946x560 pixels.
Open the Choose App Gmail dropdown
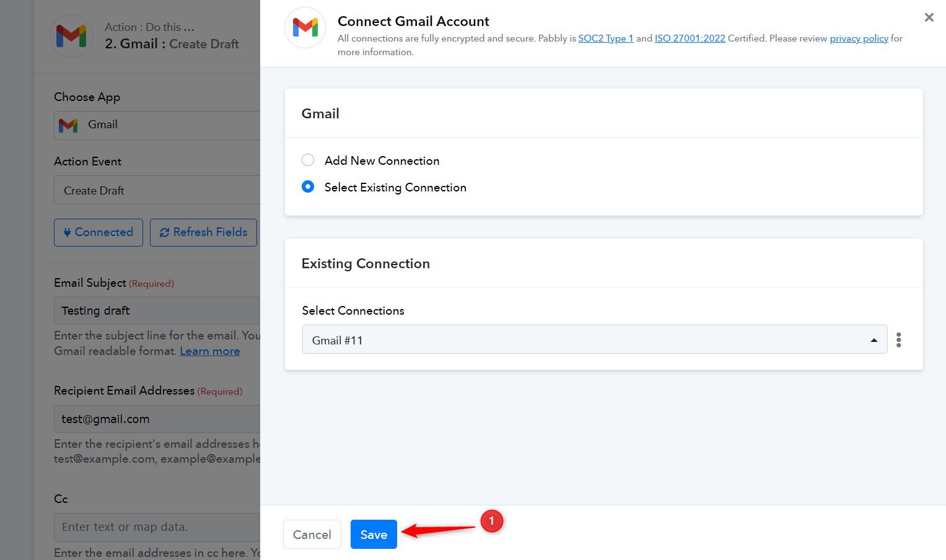157,125
